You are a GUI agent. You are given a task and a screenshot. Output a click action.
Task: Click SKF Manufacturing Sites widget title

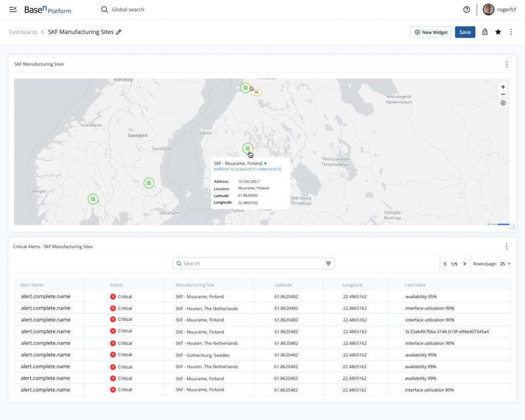39,64
